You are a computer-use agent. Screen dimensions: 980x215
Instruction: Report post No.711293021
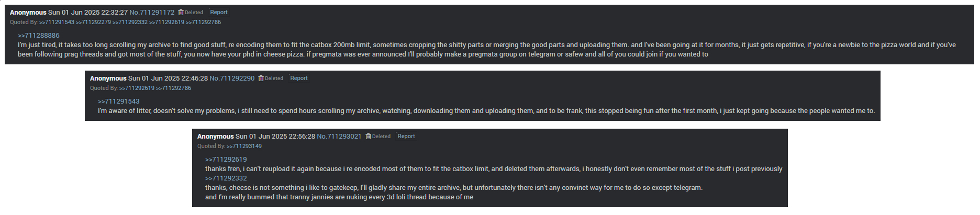(x=406, y=136)
